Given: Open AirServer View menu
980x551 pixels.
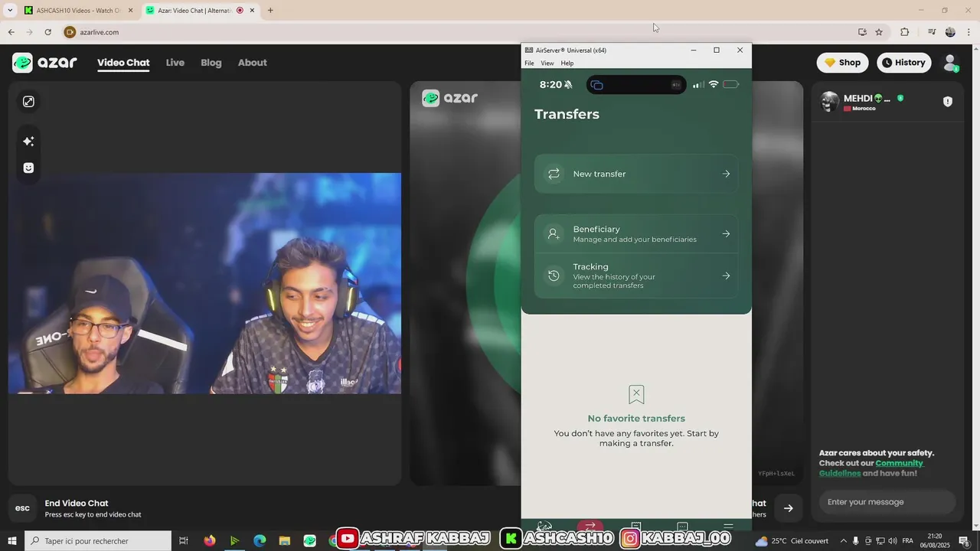Looking at the screenshot, I should pos(547,64).
